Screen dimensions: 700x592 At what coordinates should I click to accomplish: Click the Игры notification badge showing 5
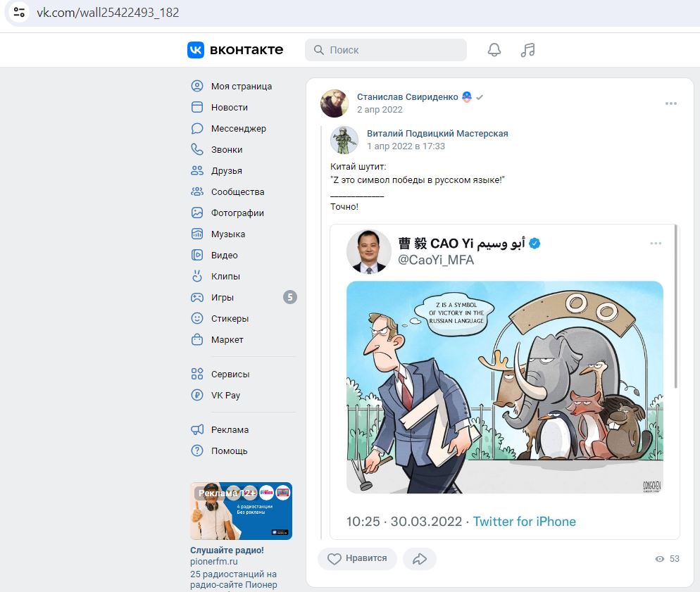[290, 297]
